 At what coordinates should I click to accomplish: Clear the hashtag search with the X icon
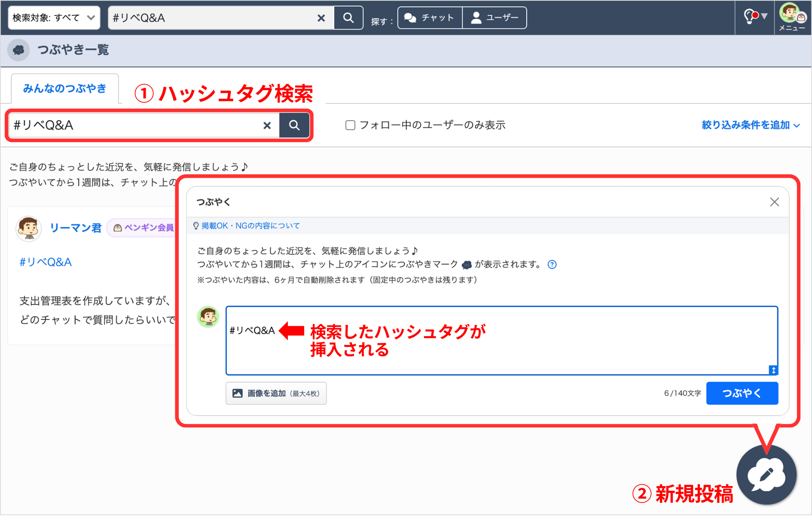tap(267, 125)
